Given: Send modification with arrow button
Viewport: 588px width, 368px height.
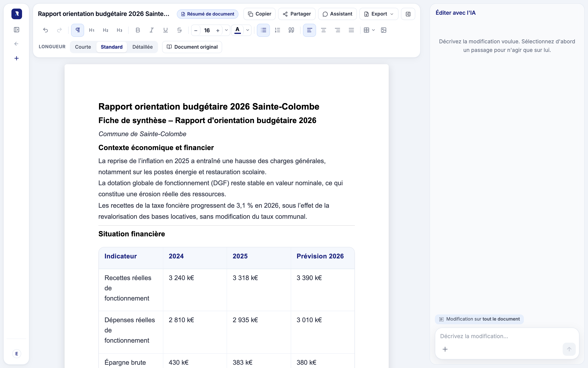Looking at the screenshot, I should [569, 349].
